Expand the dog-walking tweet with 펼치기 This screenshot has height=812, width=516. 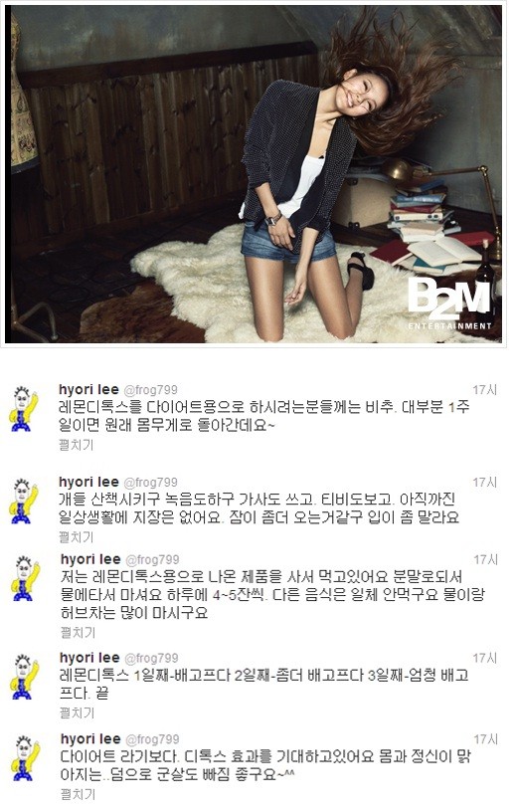click(x=77, y=536)
